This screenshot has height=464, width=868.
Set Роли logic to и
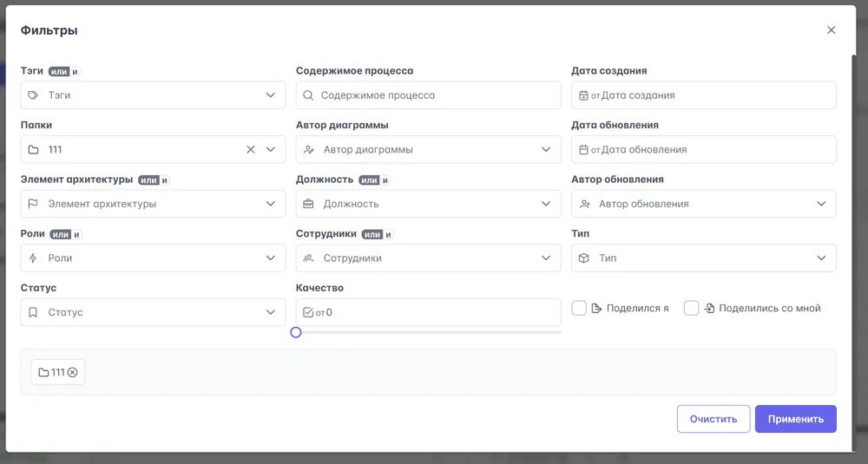pos(76,234)
